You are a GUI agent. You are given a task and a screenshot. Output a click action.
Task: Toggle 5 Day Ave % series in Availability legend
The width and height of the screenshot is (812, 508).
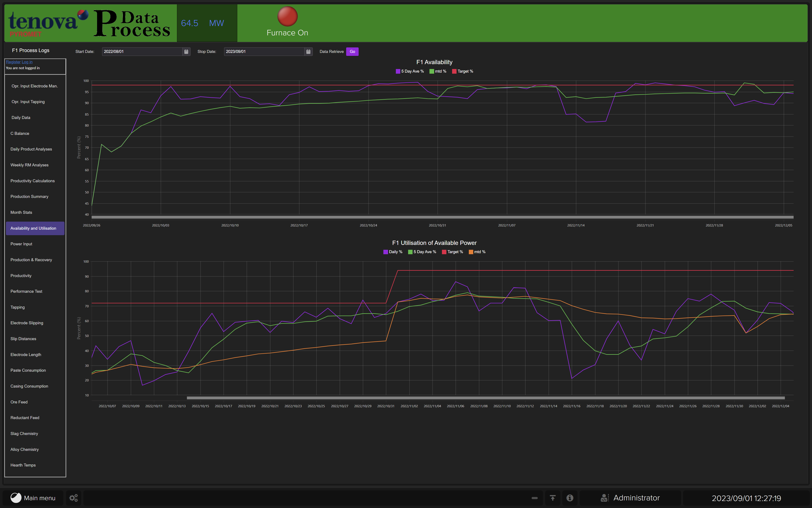click(410, 71)
